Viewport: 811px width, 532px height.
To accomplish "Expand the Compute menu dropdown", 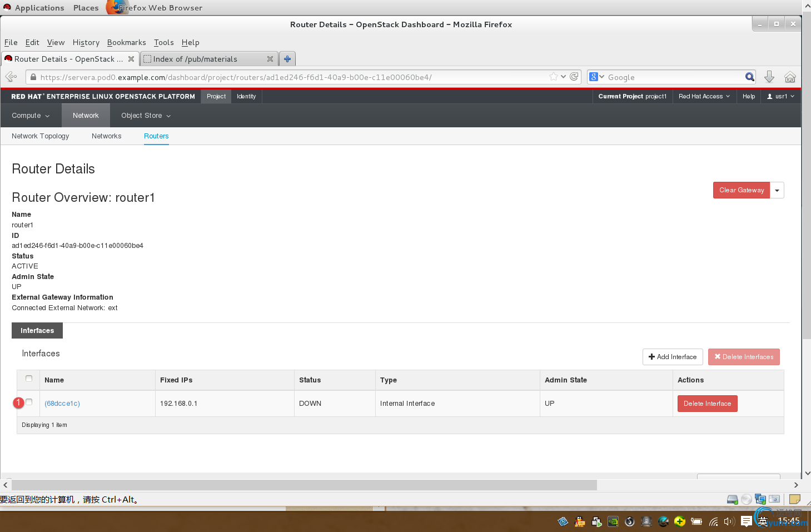I will (31, 116).
